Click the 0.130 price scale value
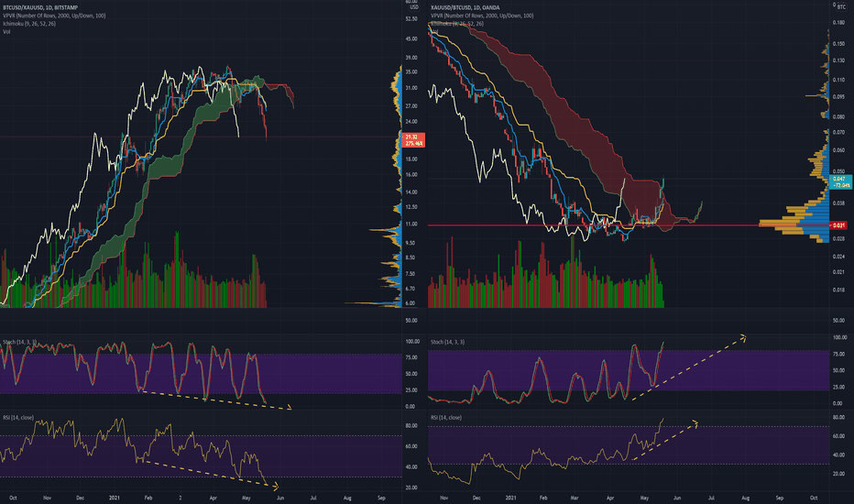The image size is (854, 504). pyautogui.click(x=838, y=60)
